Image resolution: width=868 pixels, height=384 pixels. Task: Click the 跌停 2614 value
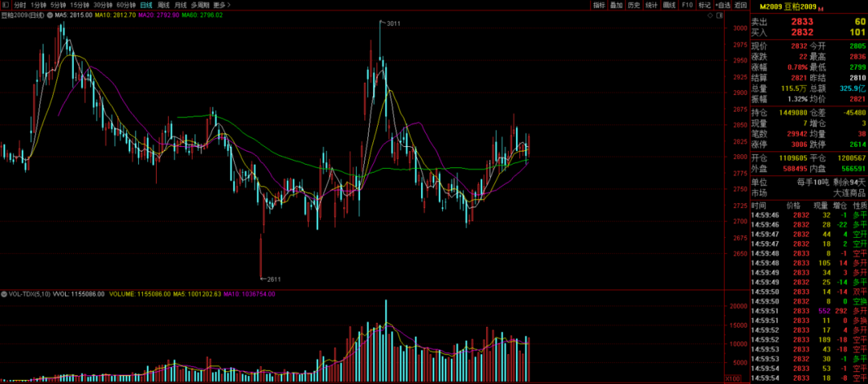click(x=857, y=145)
